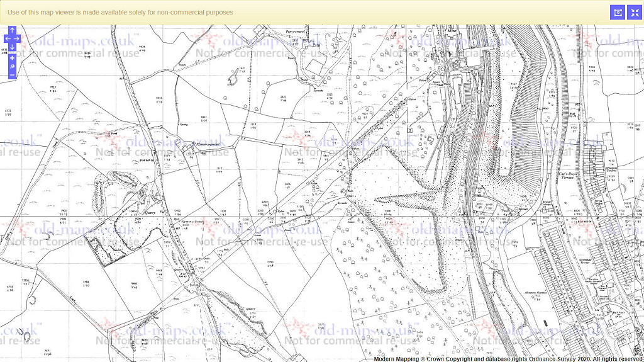Image resolution: width=644 pixels, height=362 pixels.
Task: Pan the map right with right arrow
Action: pos(17,38)
